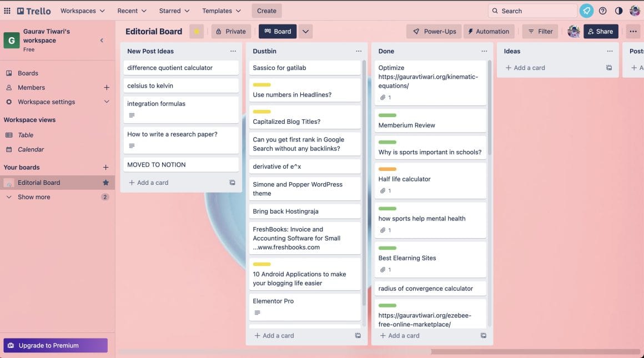
Task: Switch theme using the contrast icon
Action: click(619, 10)
